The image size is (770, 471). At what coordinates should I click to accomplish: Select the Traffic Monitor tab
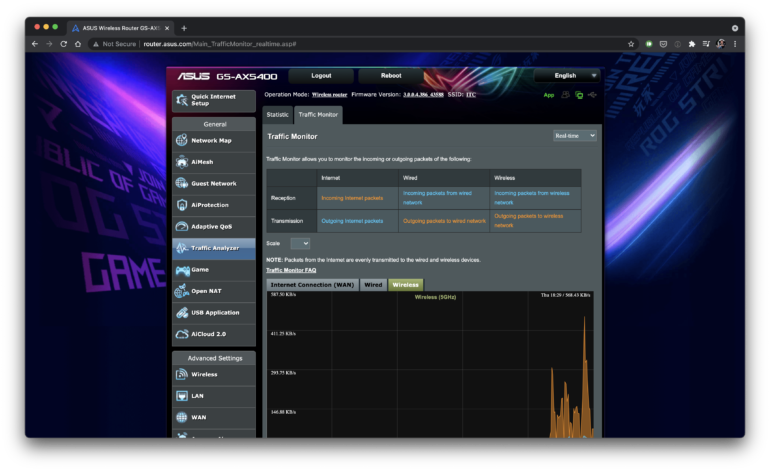point(318,114)
